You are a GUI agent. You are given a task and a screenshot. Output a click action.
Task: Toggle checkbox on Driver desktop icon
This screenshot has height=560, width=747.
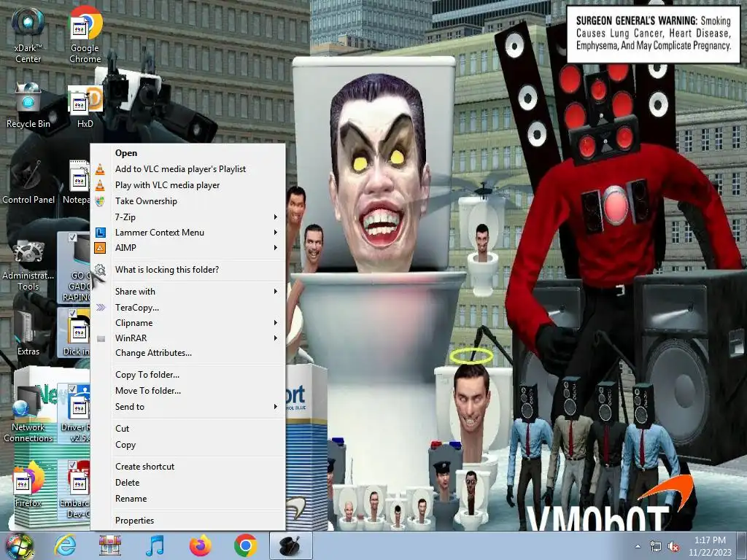[72, 389]
